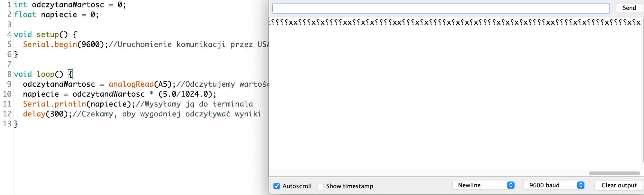Click on line number 8 in gutter
Viewport: 644px width, 195px height.
pos(9,74)
